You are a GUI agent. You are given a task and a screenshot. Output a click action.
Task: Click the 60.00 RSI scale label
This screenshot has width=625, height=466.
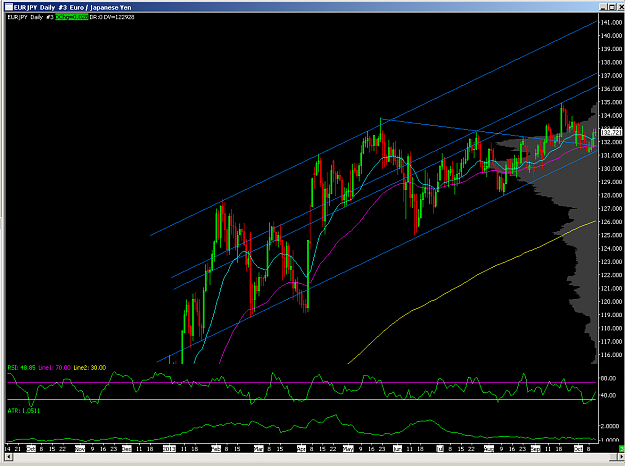[x=608, y=378]
